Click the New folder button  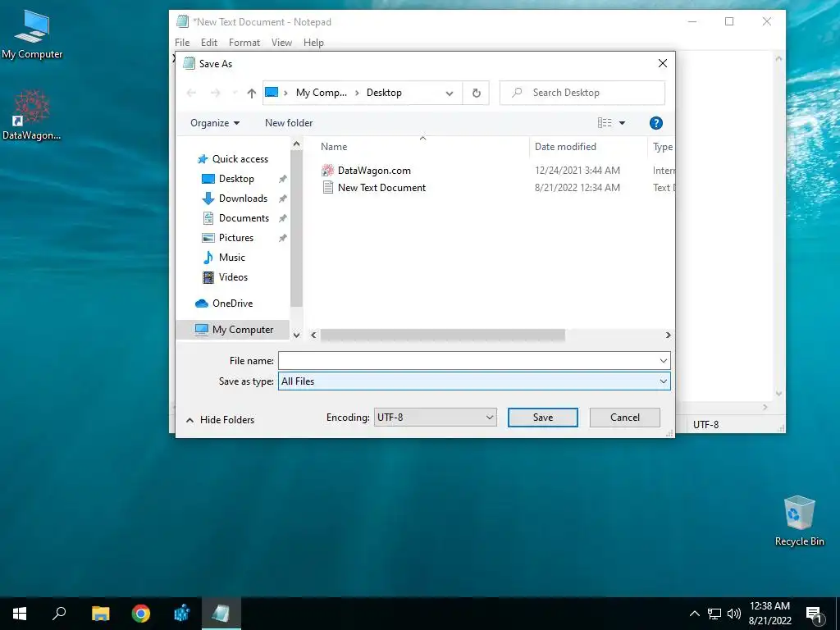(289, 123)
